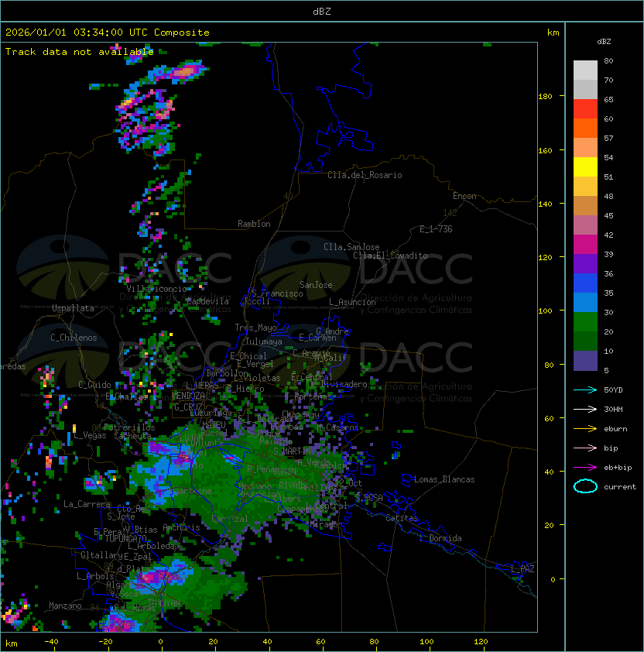Screen dimensions: 644x652
Task: Click the 'TUNUYAN' town label
Action: [x=164, y=602]
